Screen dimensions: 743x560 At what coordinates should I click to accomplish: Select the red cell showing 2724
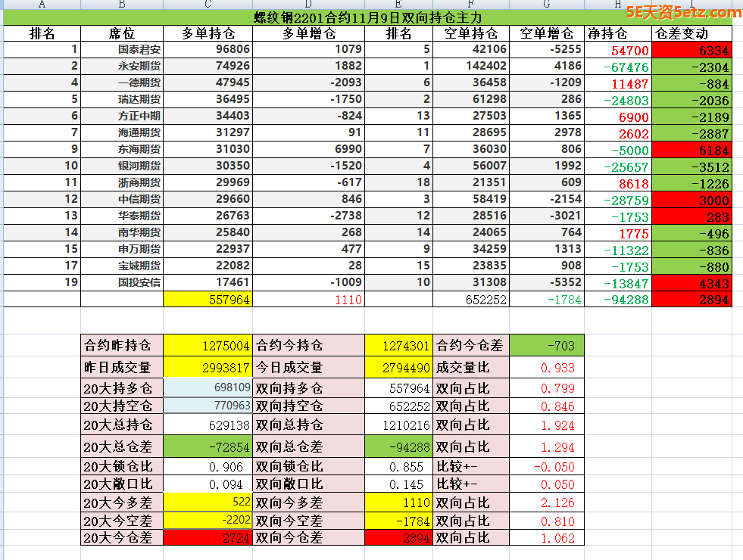pyautogui.click(x=208, y=538)
